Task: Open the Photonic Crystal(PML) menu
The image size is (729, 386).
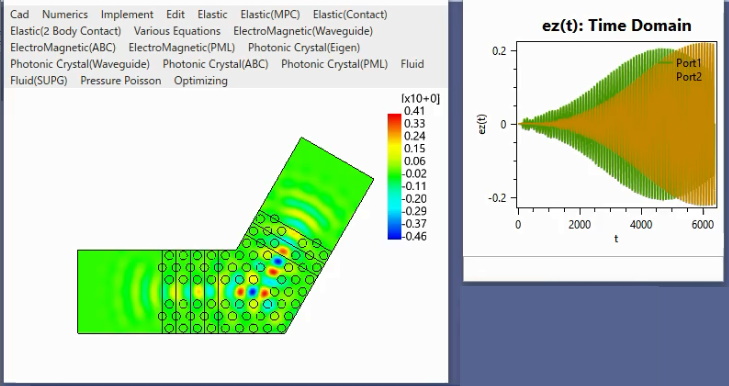Action: pos(334,64)
